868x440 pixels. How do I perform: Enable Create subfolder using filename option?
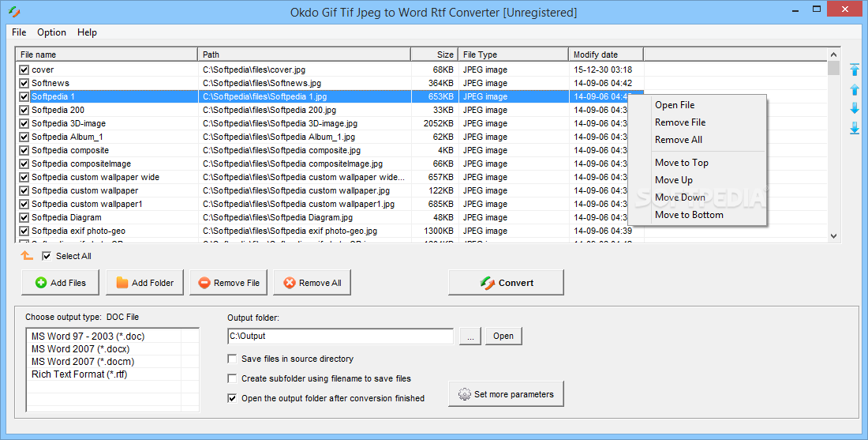pos(233,378)
